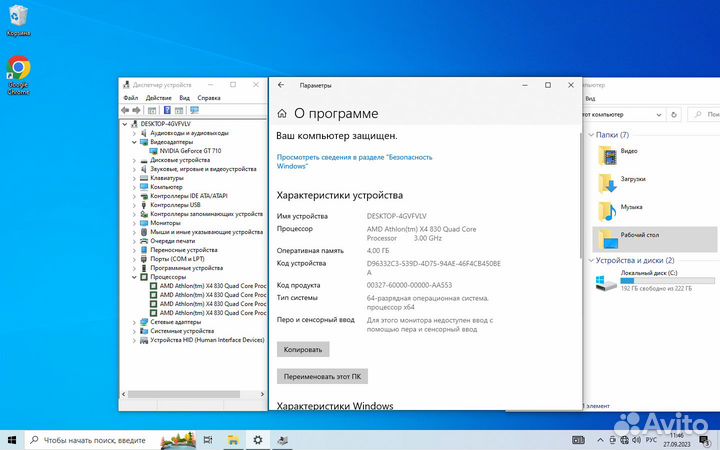Click volume icon in system tray

coord(636,440)
